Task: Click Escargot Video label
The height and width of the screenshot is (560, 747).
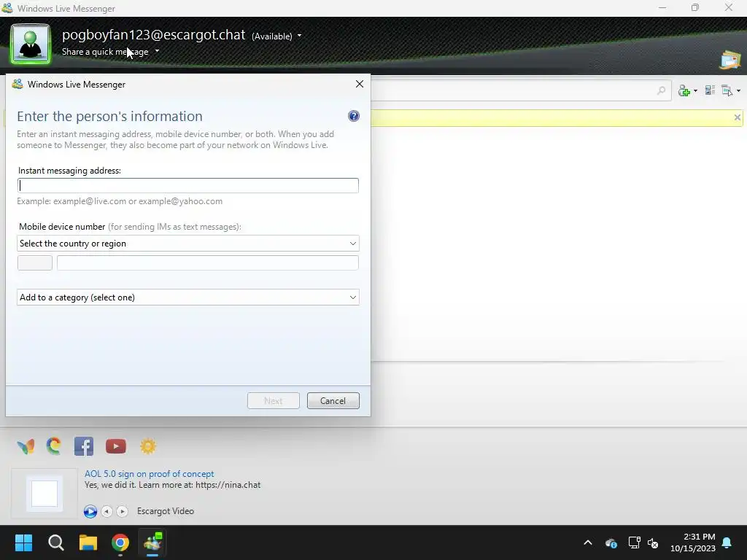Action: coord(166,511)
